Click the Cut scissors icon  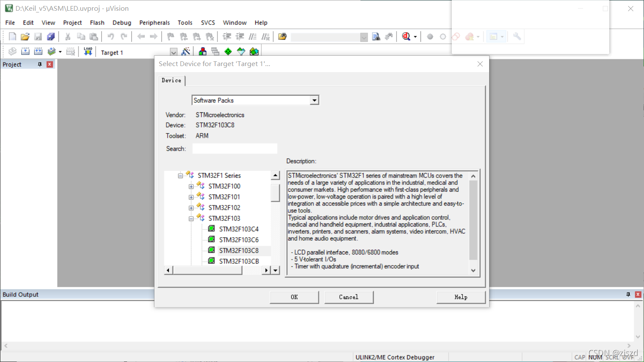pos(68,37)
